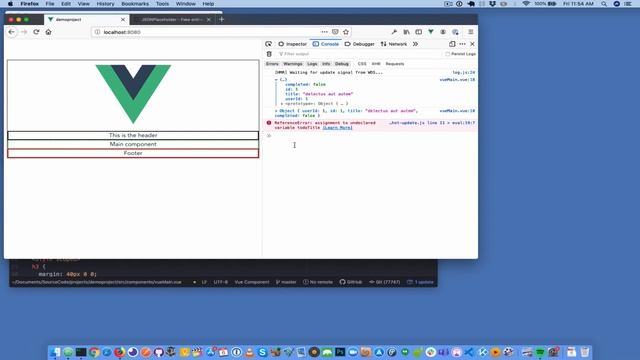
Task: Click the master branch in editor status bar
Action: tap(286, 282)
